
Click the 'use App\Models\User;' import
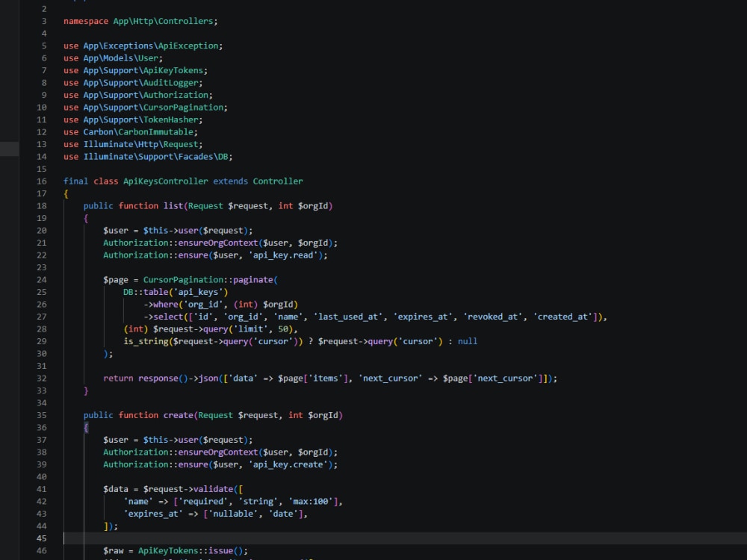[x=113, y=58]
